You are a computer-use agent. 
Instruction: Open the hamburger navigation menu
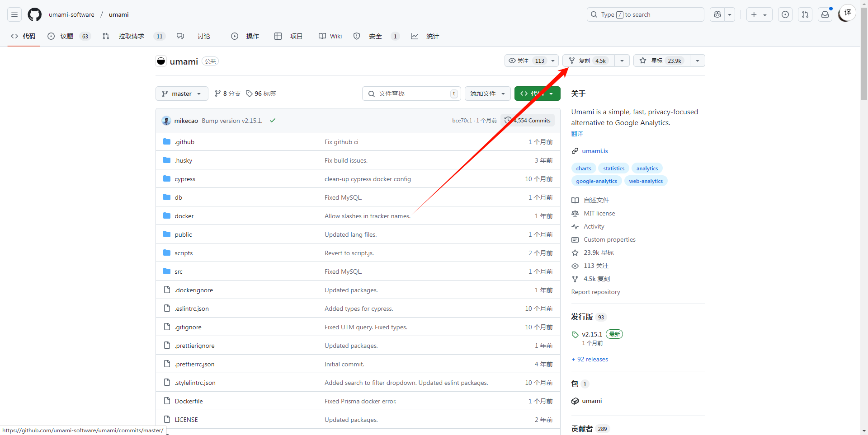click(x=14, y=14)
